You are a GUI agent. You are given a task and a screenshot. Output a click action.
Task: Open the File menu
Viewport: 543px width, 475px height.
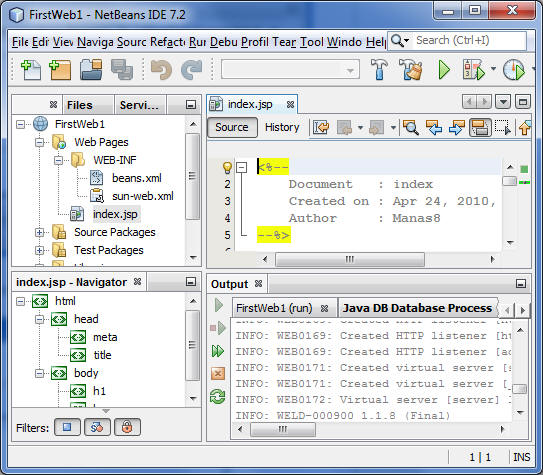pyautogui.click(x=20, y=42)
